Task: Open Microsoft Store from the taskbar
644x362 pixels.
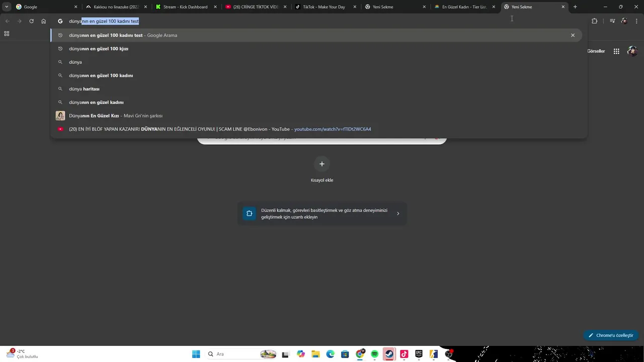Action: 345,354
